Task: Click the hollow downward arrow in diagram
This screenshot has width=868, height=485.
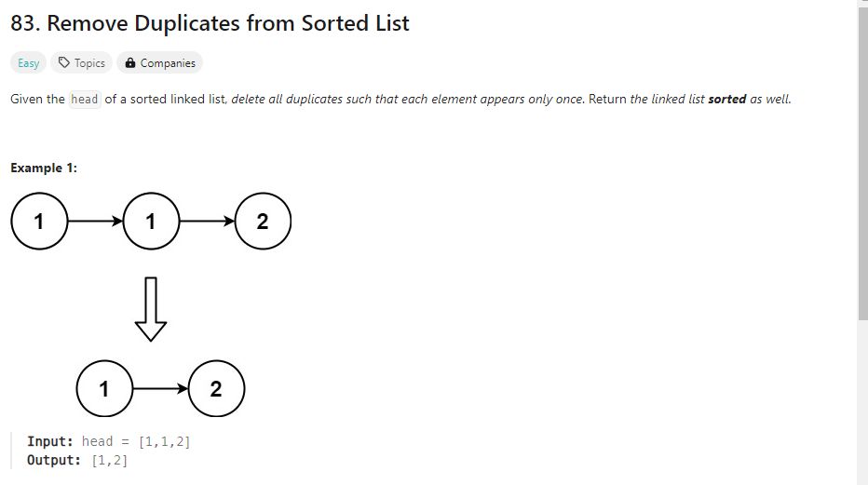Action: coord(151,309)
